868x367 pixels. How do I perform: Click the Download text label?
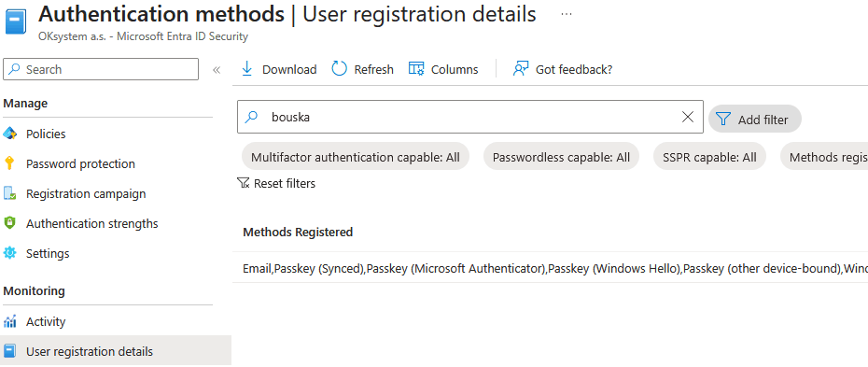[289, 70]
